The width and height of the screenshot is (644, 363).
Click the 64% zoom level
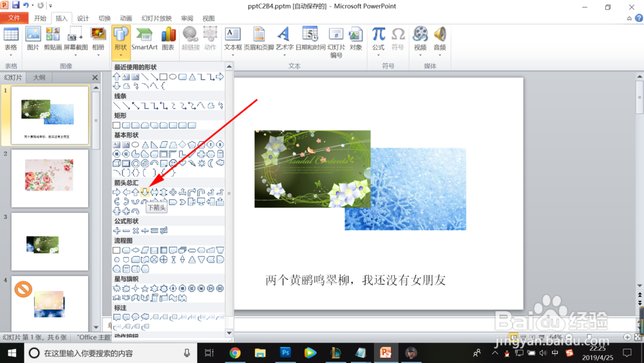tap(555, 337)
